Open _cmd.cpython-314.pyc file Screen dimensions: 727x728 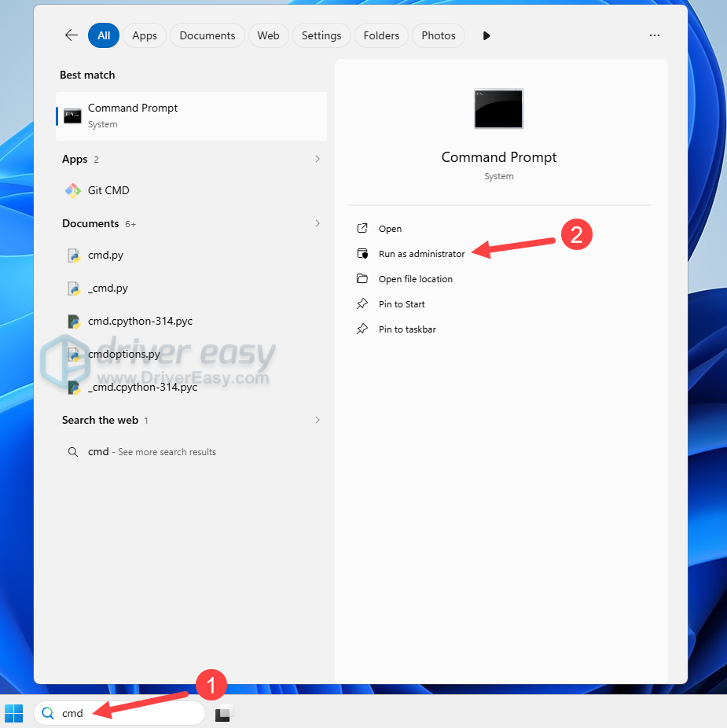coord(191,387)
